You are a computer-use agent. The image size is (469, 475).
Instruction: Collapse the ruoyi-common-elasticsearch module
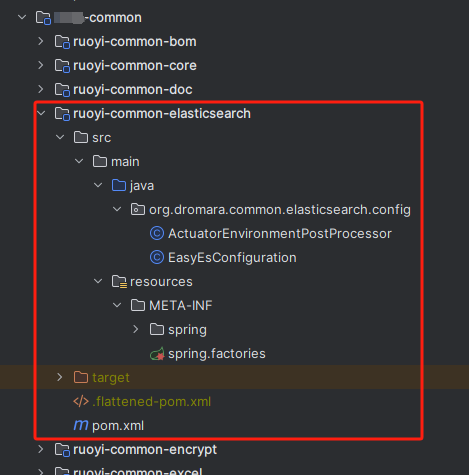click(41, 113)
